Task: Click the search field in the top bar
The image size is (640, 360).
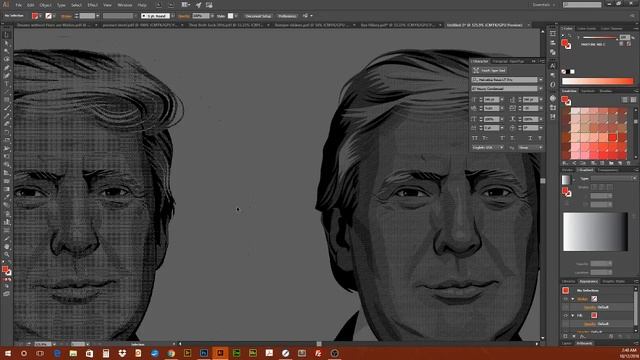Action: 582,5
